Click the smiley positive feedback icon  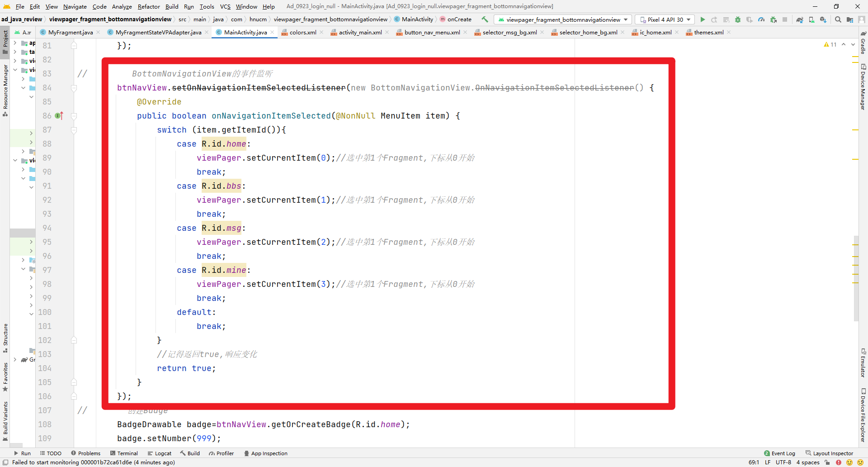tap(849, 462)
